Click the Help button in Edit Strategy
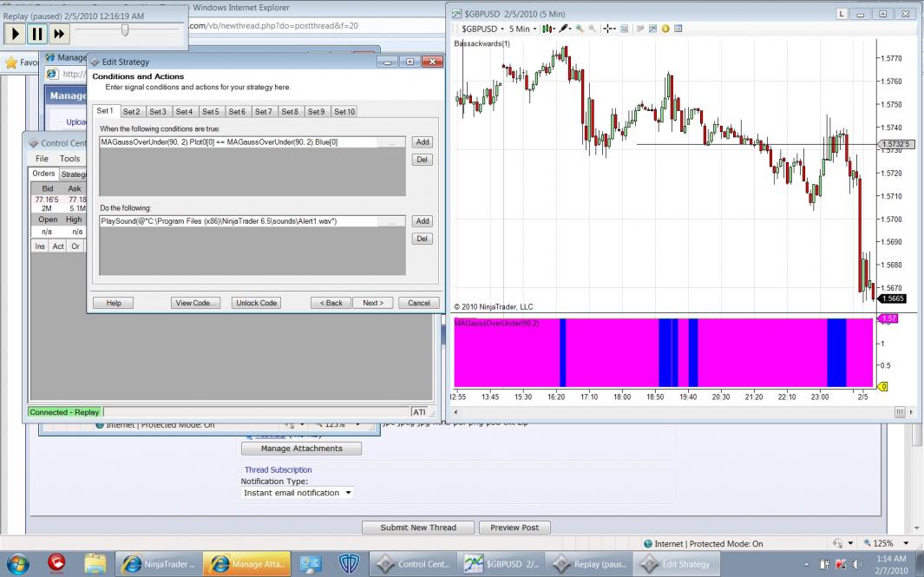The height and width of the screenshot is (577, 924). 114,303
